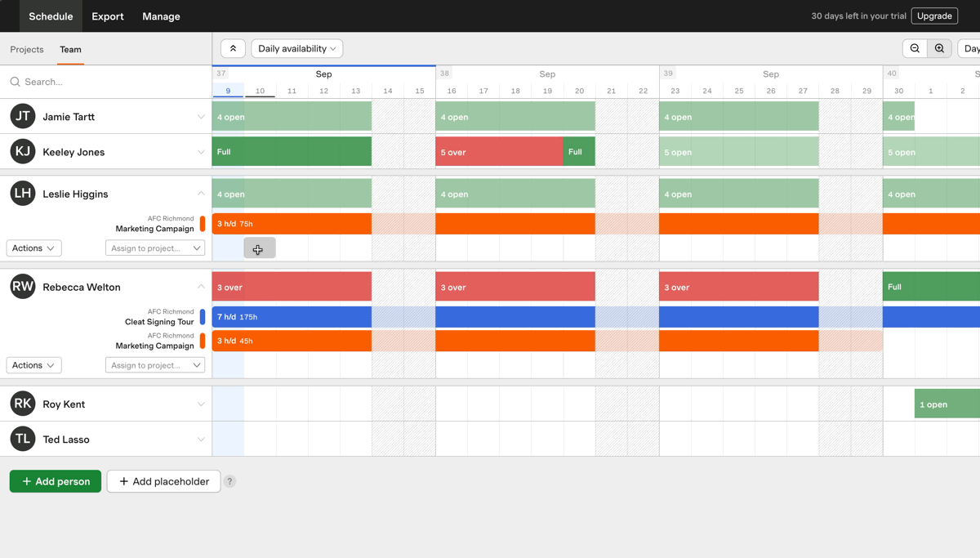Open Actions dropdown under Leslie Higgins
Screen dimensions: 980x558
click(x=33, y=248)
